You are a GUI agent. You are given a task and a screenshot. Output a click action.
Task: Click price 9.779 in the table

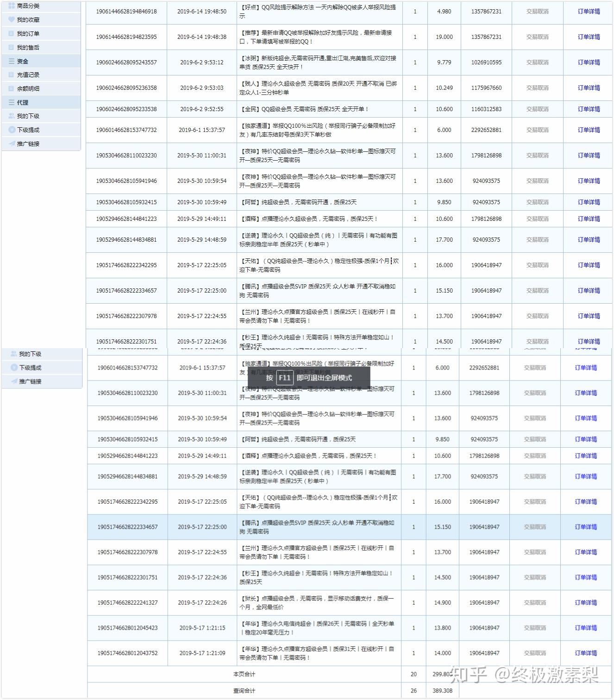pos(444,62)
